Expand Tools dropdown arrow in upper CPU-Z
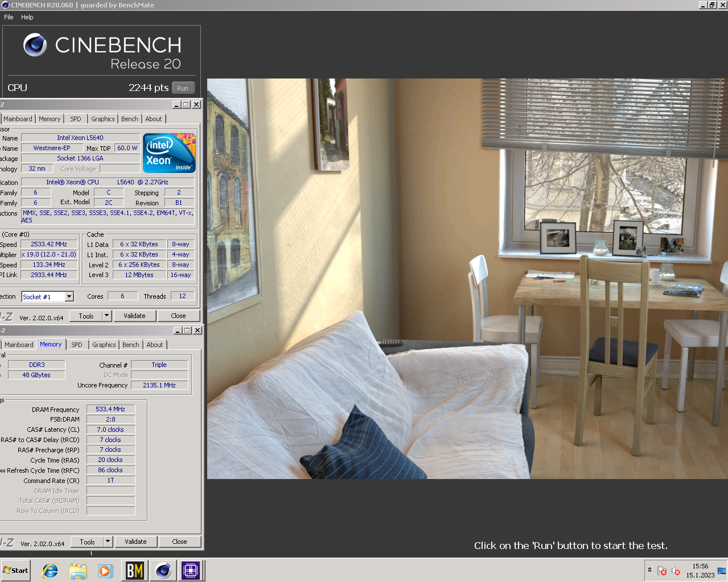Screen dimensions: 728x582 [x=106, y=316]
